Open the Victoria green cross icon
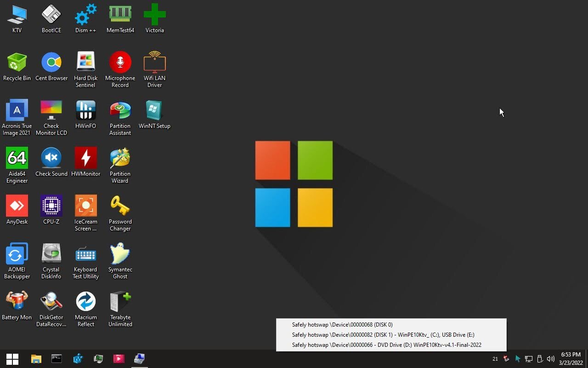Image resolution: width=588 pixels, height=368 pixels. (x=155, y=18)
